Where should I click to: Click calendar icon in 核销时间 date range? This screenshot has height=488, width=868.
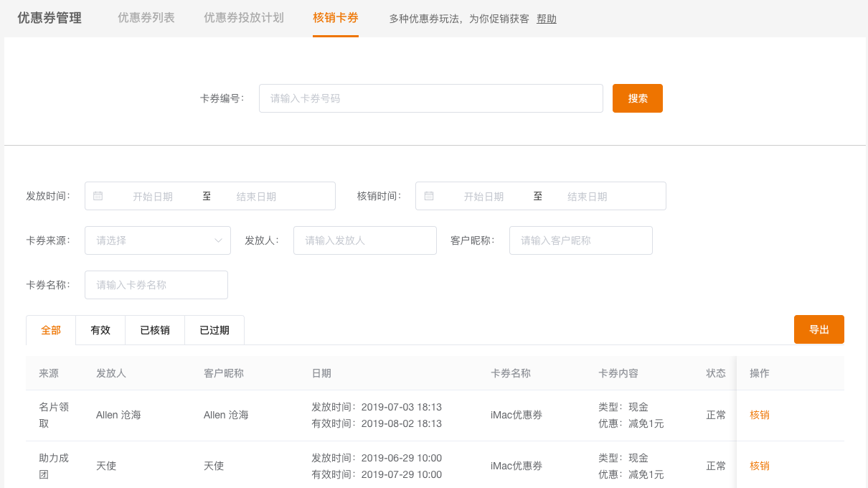coord(429,196)
